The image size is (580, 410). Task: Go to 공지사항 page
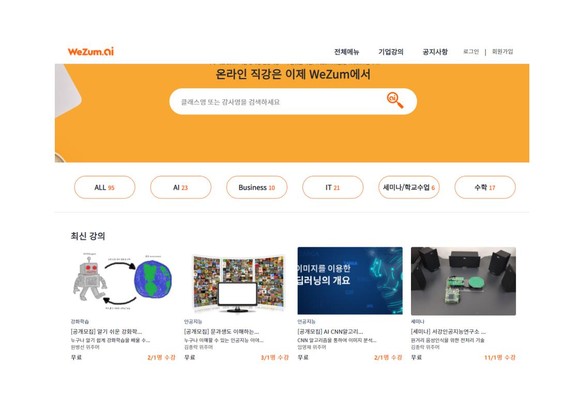[435, 52]
